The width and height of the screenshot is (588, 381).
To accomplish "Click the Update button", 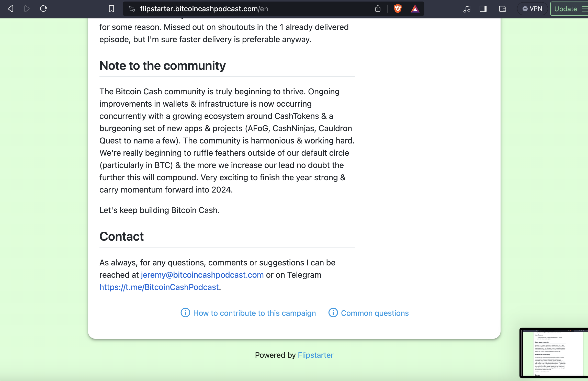I will [566, 9].
